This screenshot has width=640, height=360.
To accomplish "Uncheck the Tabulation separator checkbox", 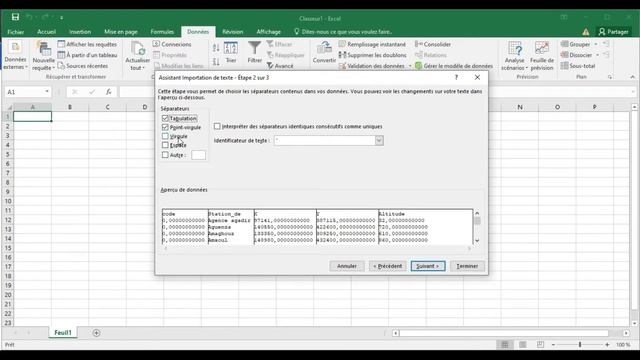I will coord(165,118).
